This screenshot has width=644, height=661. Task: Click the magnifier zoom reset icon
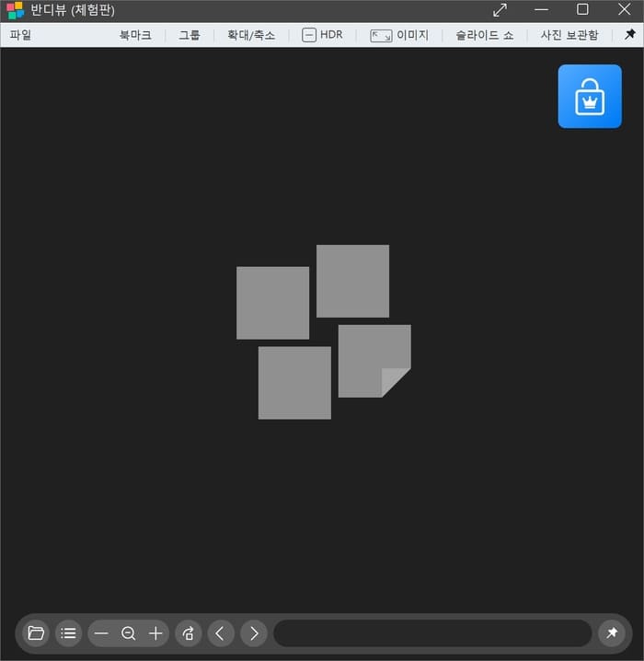pos(129,633)
